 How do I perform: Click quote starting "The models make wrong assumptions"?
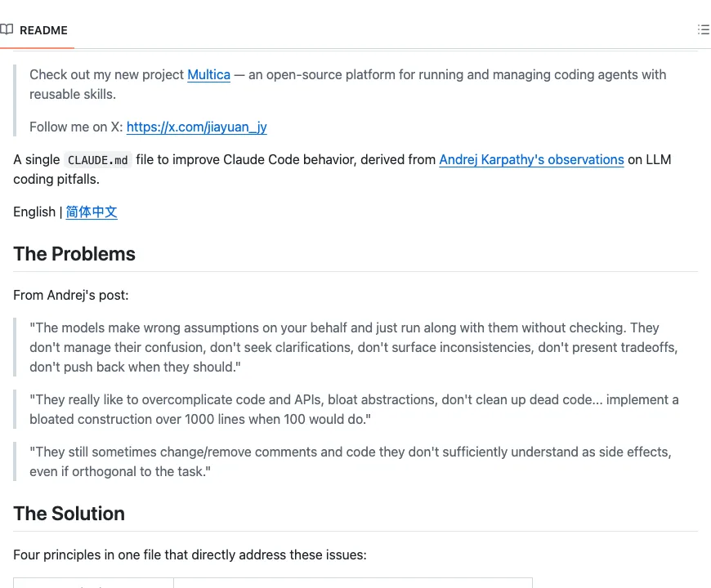pos(354,347)
